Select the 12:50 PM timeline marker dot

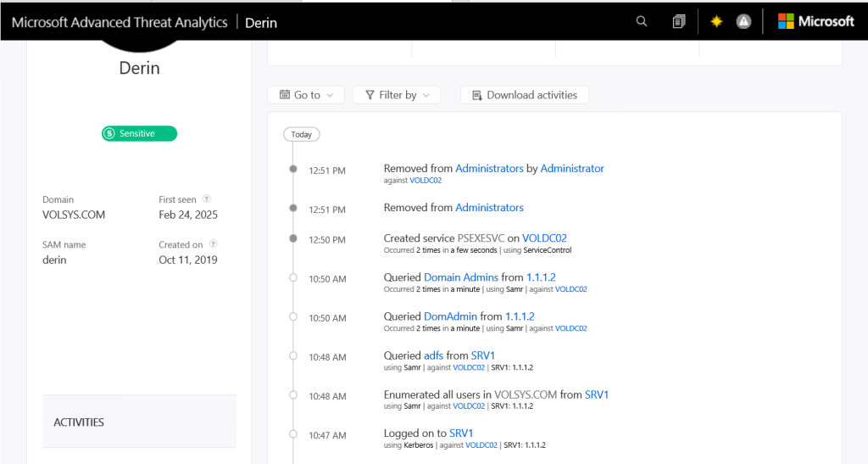(293, 238)
